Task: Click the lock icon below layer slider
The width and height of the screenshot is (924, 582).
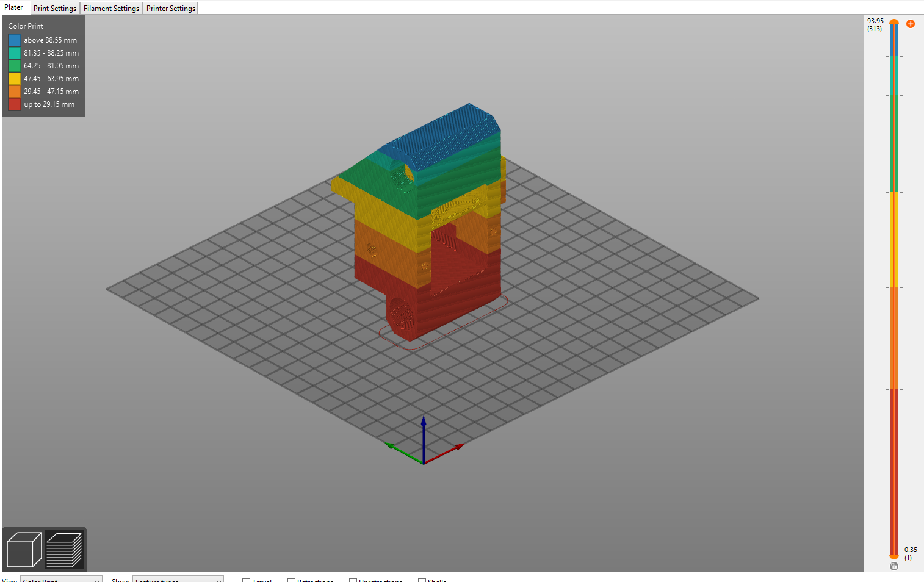Action: pos(894,566)
